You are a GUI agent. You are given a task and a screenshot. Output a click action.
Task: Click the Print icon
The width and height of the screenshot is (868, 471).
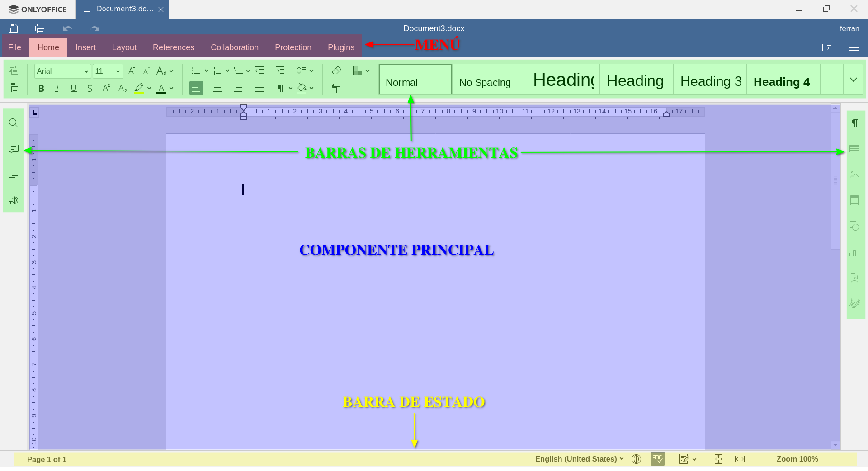coord(41,28)
